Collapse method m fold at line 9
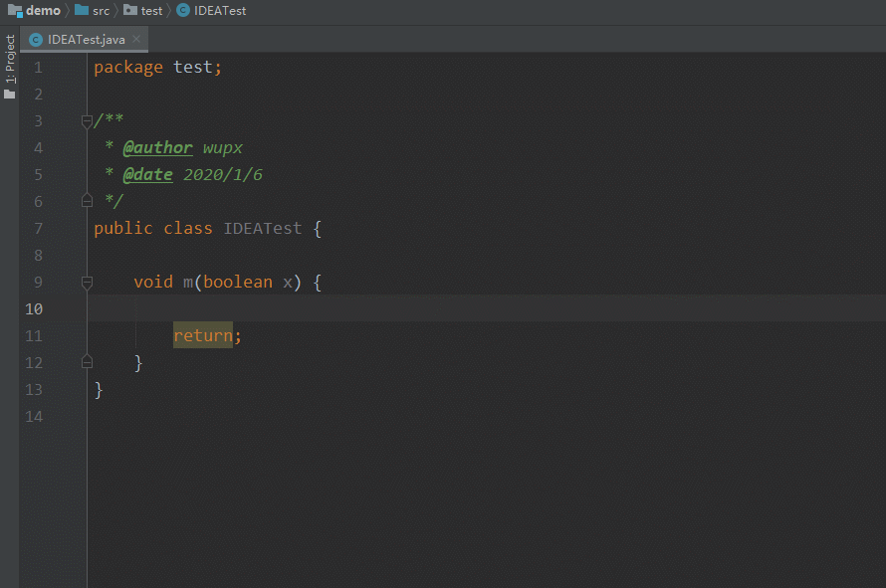 87,282
